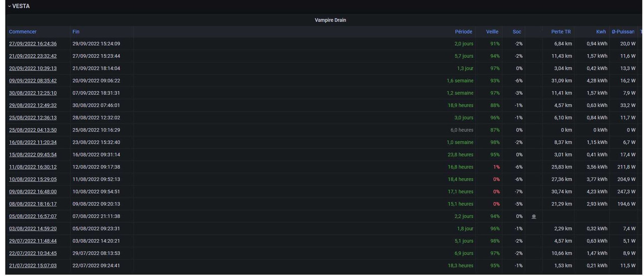Click the 3,77 kWh cell
The height and width of the screenshot is (276, 644).
tap(597, 179)
